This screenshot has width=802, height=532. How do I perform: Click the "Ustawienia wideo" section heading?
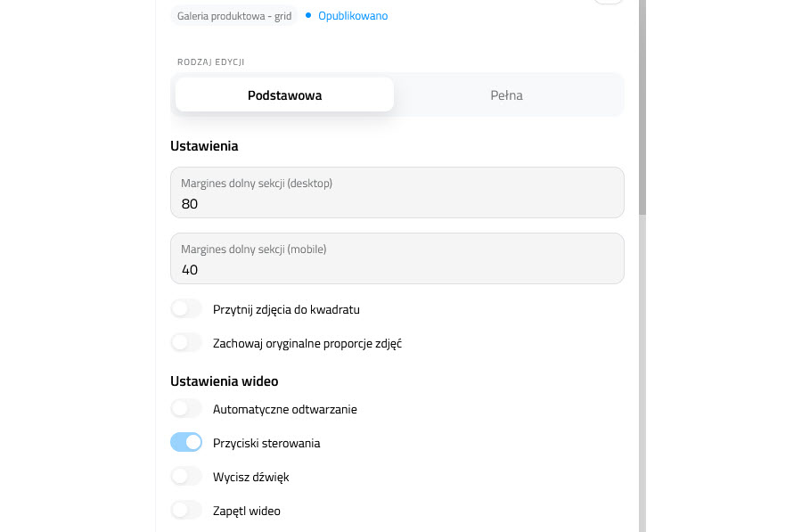pos(225,381)
